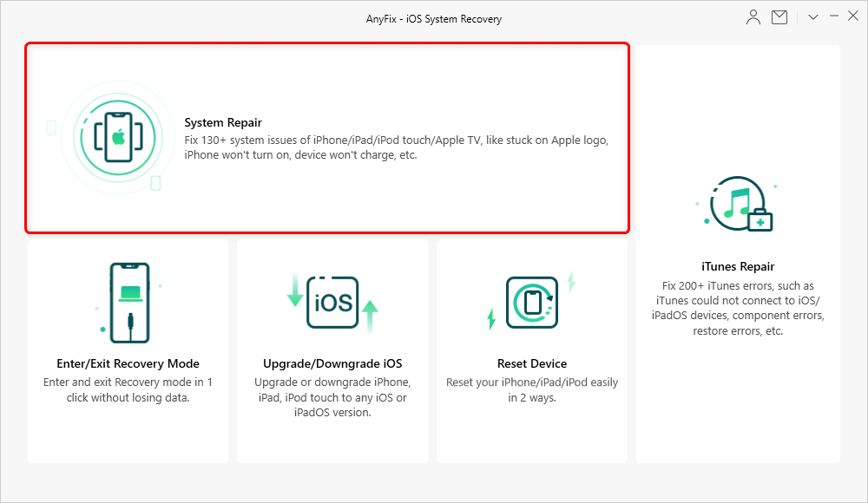Click 'Reset your iPhone/iPad/iPod easily' text
This screenshot has height=503, width=868.
[532, 389]
